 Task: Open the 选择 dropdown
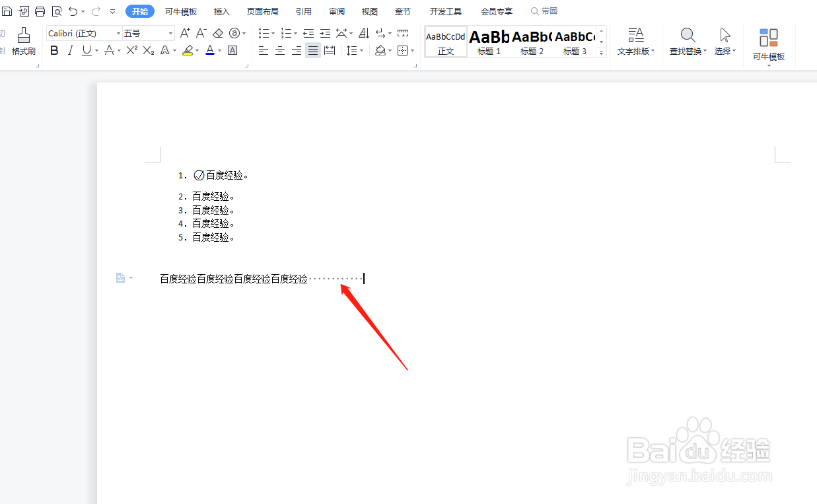725,42
